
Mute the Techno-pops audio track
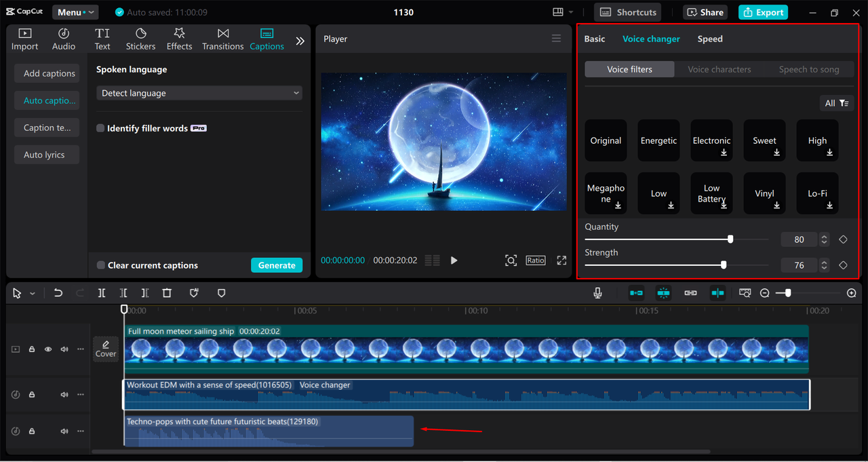tap(64, 431)
